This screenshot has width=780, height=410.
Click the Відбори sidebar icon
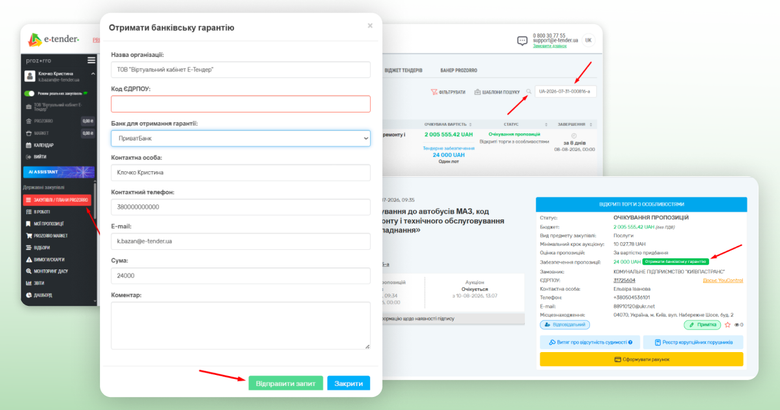pyautogui.click(x=29, y=248)
